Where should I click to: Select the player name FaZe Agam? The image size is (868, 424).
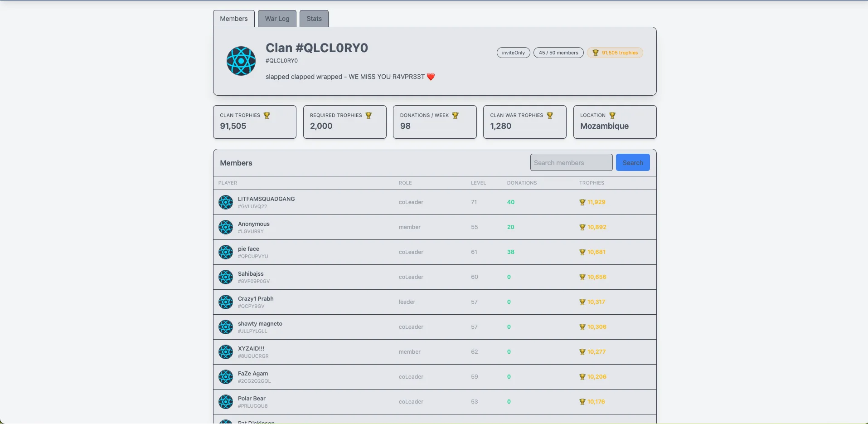coord(253,373)
